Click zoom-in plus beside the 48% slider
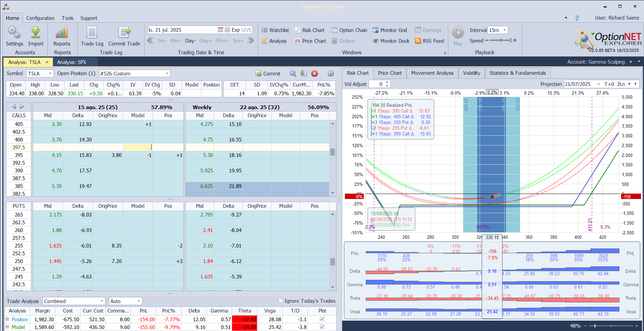Screen dimensions: 644x331 click(x=637, y=326)
